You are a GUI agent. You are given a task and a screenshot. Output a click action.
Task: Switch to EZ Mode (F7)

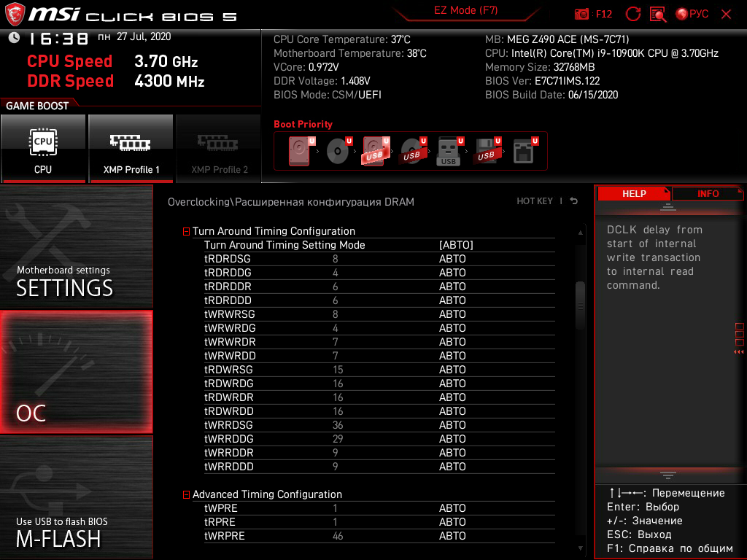(465, 10)
